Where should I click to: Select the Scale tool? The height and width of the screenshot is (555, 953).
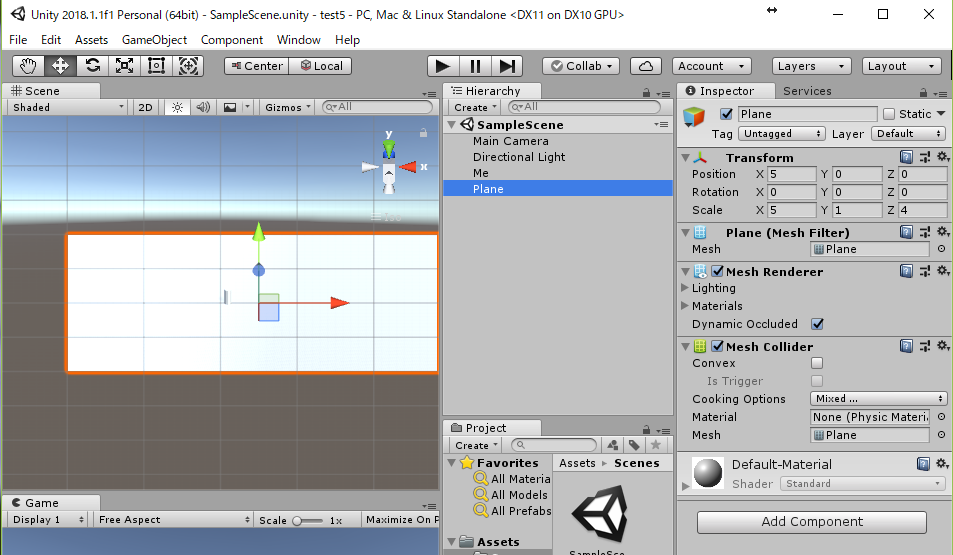click(x=125, y=66)
